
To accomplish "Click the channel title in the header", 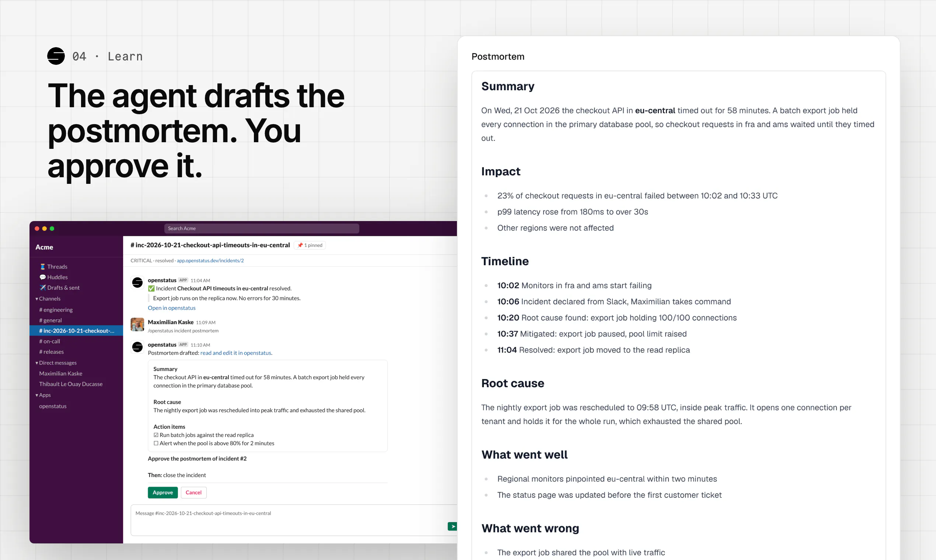I will pos(210,245).
